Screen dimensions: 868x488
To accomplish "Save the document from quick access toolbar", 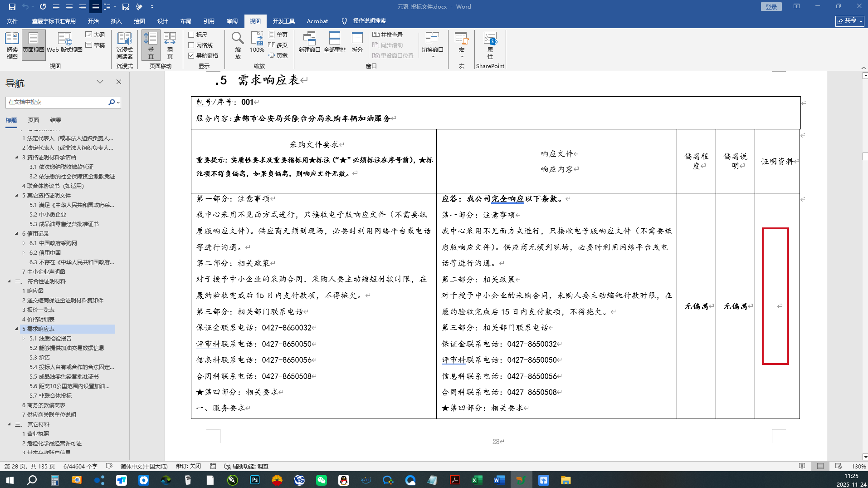I will click(12, 7).
